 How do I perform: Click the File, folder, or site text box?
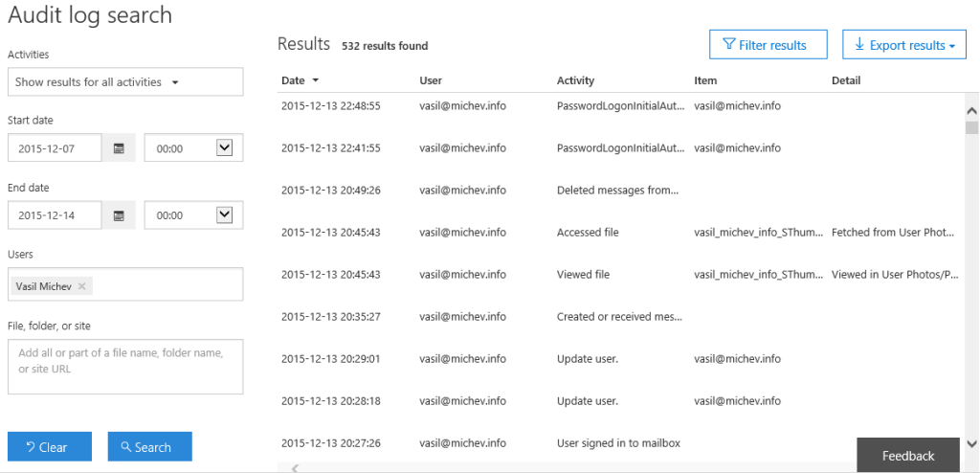125,367
